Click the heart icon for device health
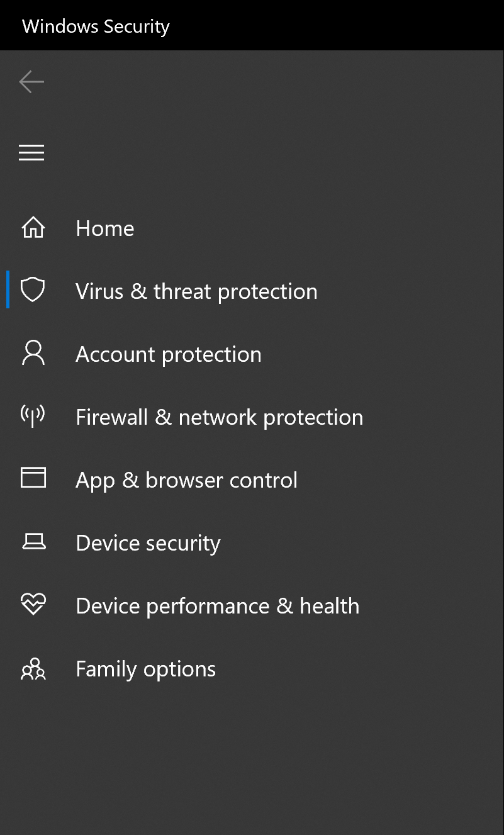This screenshot has height=835, width=504. tap(33, 604)
